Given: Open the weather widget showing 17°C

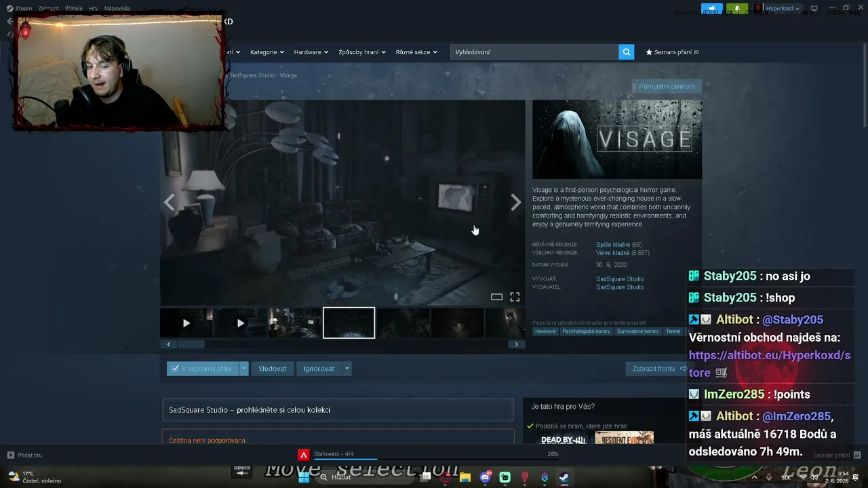Looking at the screenshot, I should 34,477.
